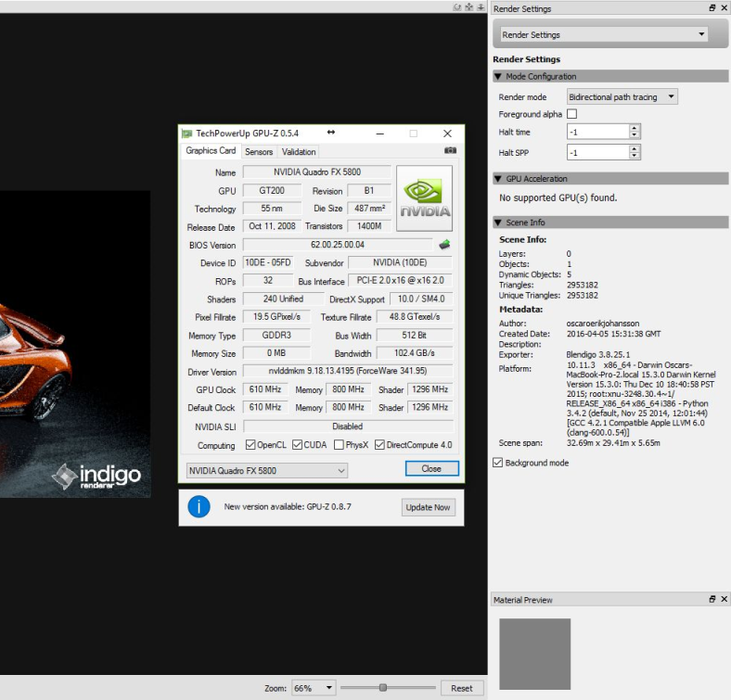Viewport: 731px width, 700px height.
Task: Uncheck the Background mode checkbox
Action: [x=497, y=463]
